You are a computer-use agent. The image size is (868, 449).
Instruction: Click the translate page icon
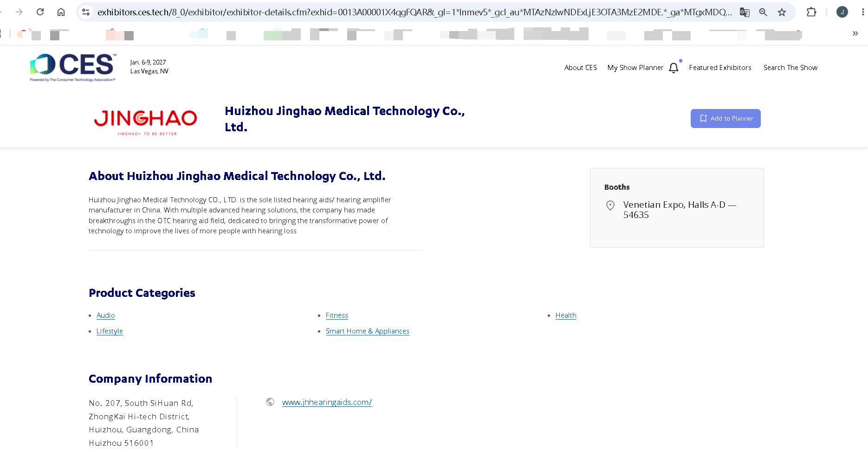(x=745, y=12)
